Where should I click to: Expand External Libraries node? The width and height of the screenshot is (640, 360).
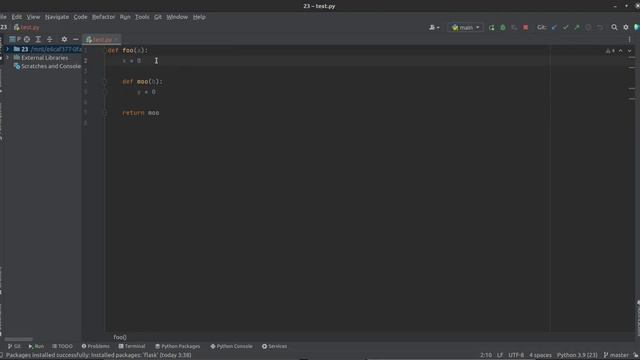coord(7,58)
